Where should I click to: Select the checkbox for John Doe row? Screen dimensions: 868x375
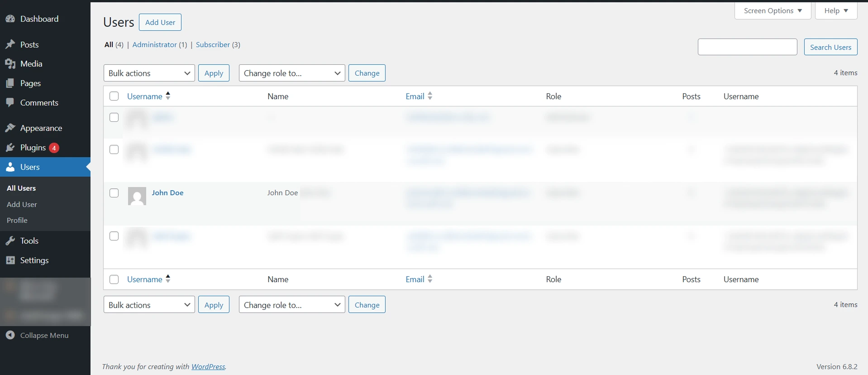114,193
